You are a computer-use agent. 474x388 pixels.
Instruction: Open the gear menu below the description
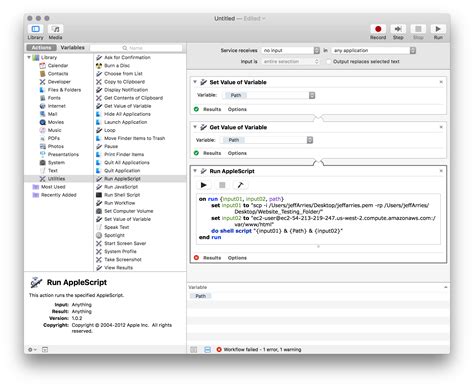click(32, 350)
